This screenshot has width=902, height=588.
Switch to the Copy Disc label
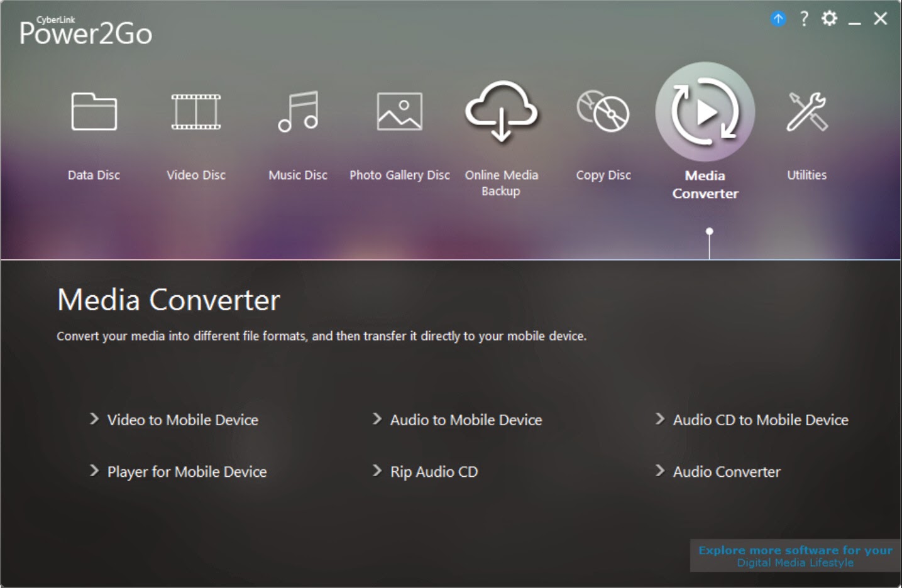[x=603, y=175]
